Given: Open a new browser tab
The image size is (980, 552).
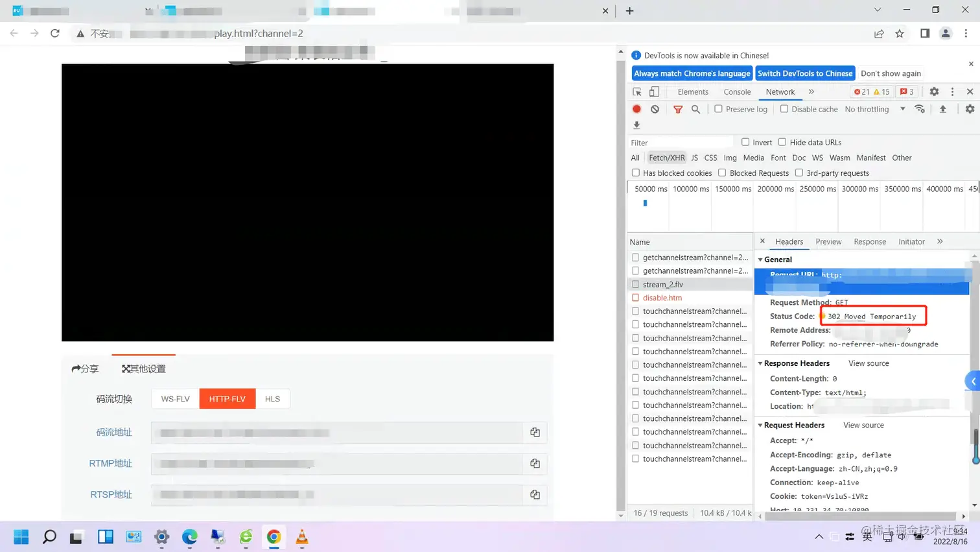Looking at the screenshot, I should 629,11.
